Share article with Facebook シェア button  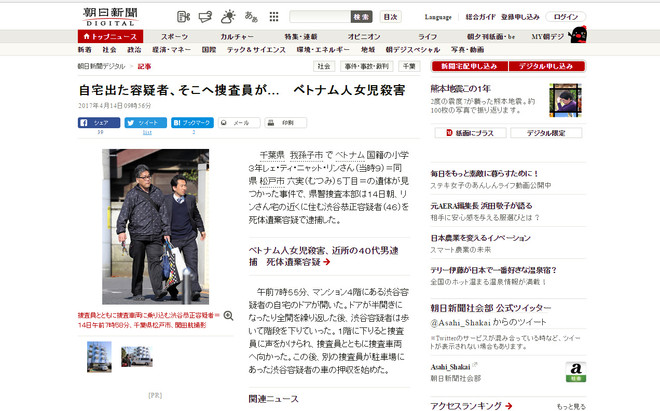(x=99, y=122)
